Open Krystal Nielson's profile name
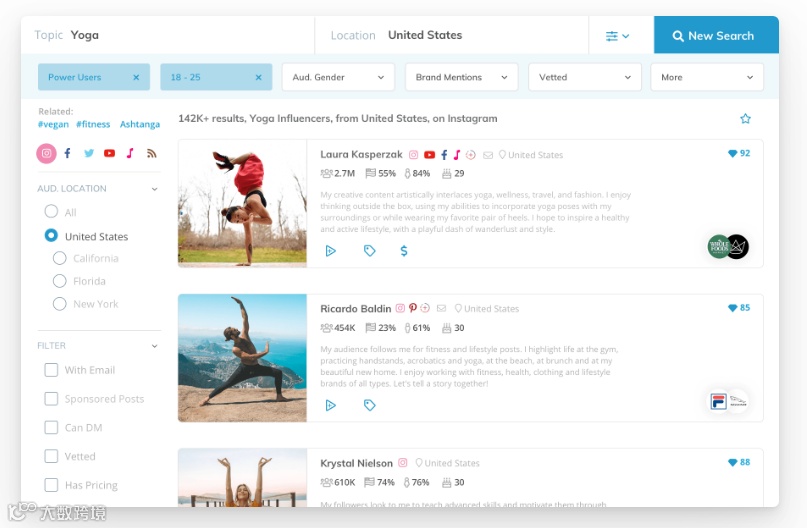This screenshot has width=807, height=528. (x=356, y=463)
